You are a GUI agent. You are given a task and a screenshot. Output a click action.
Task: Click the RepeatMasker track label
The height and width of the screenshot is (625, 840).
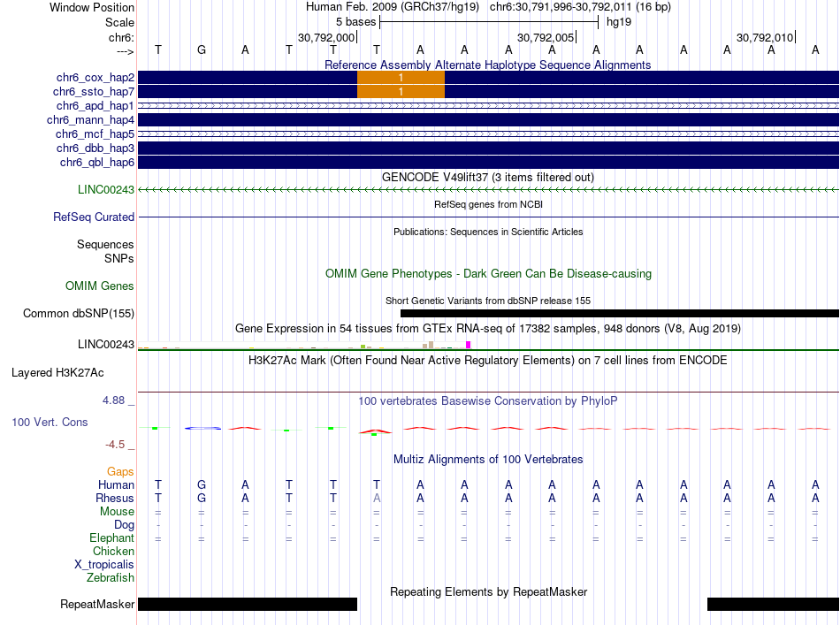97,604
